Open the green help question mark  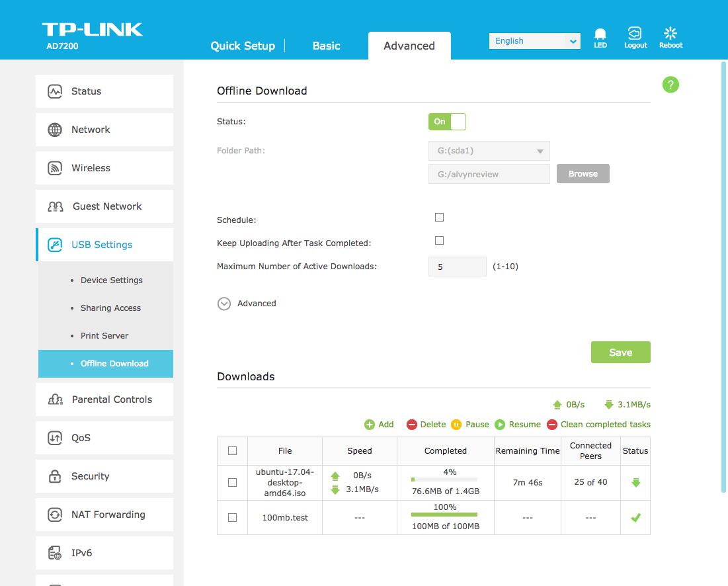[x=670, y=85]
